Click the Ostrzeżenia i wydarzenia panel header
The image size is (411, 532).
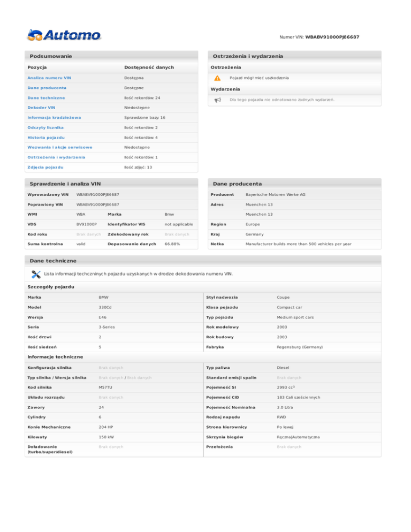tap(248, 56)
